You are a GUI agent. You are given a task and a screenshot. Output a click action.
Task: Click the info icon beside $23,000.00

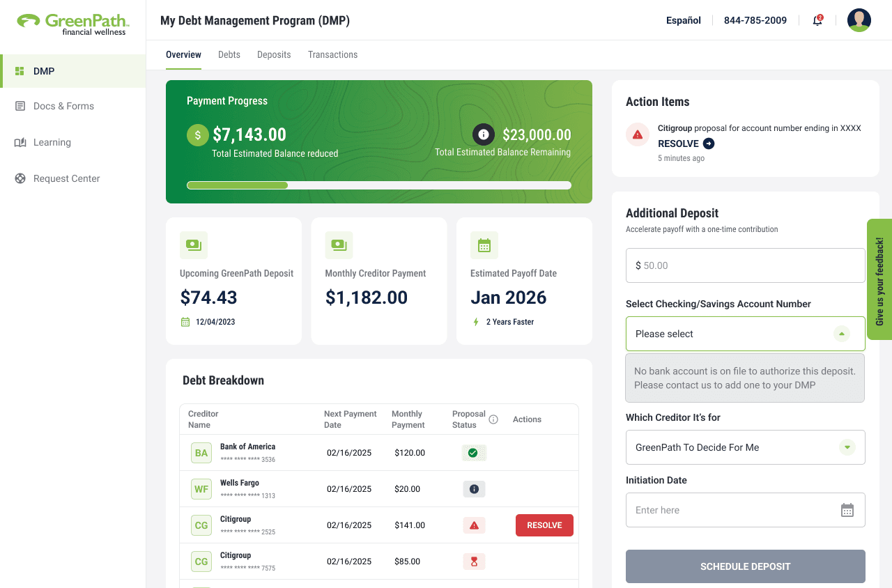[484, 134]
